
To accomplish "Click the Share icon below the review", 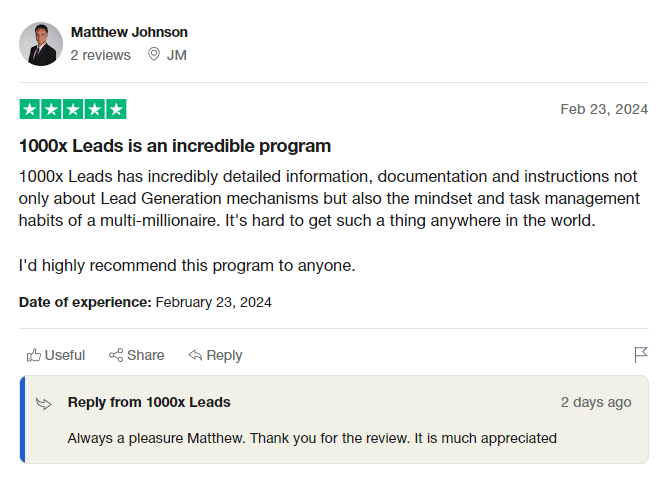I will click(x=116, y=355).
